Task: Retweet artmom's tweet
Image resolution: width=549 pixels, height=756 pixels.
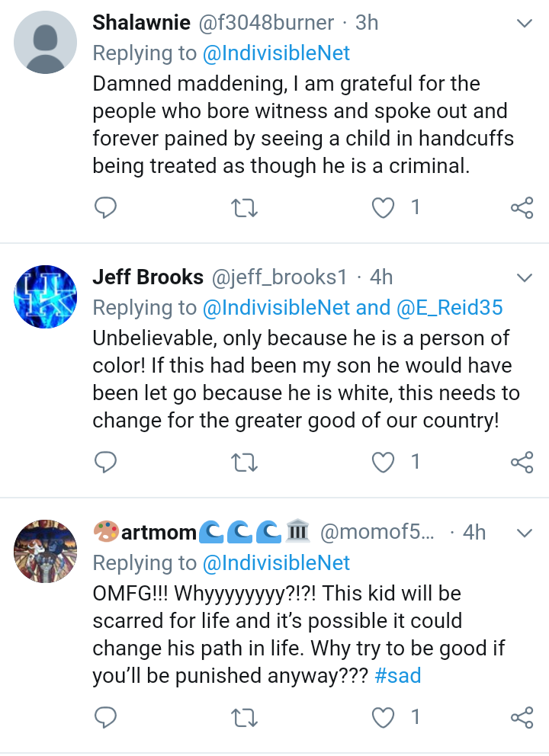Action: pos(246,717)
